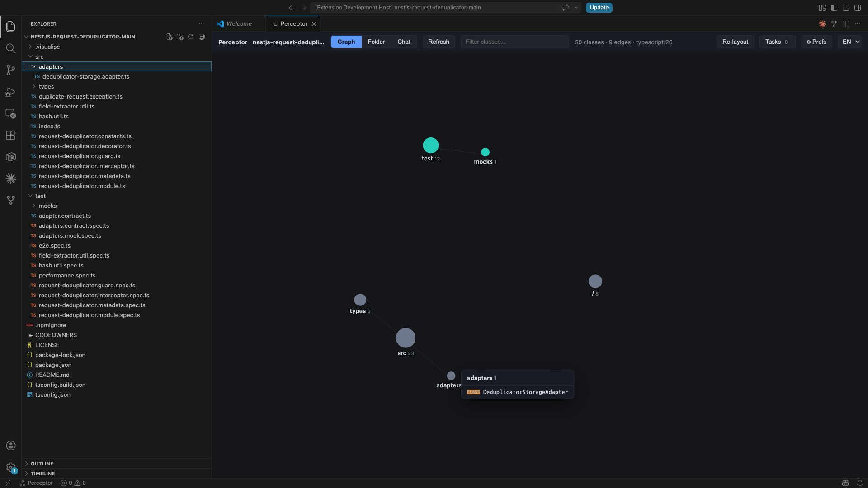This screenshot has height=488, width=868.
Task: Open the Accounts menu icon
Action: 11,446
